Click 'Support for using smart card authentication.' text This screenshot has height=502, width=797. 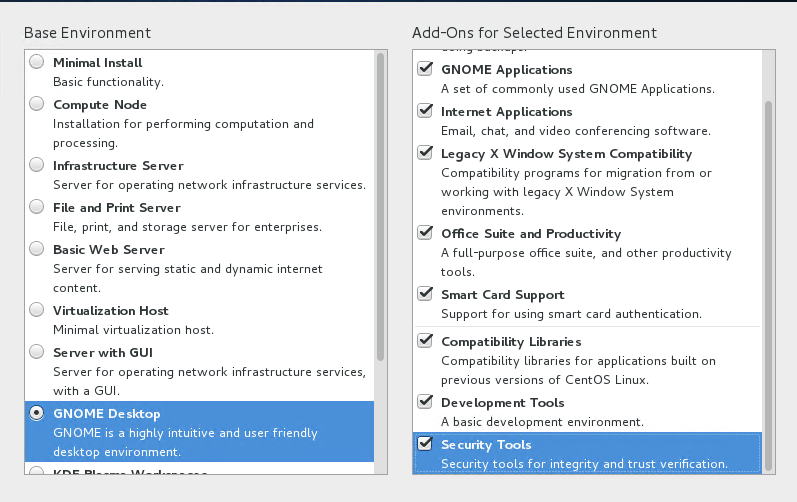[x=571, y=314]
